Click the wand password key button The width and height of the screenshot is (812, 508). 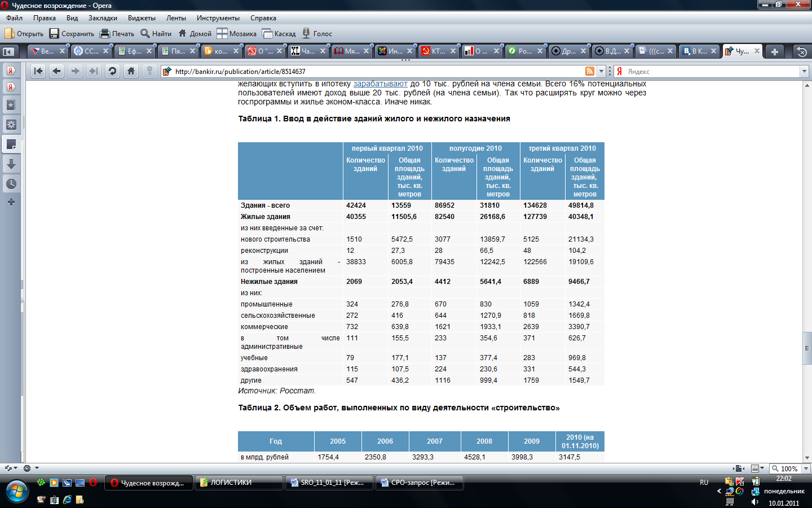click(149, 71)
